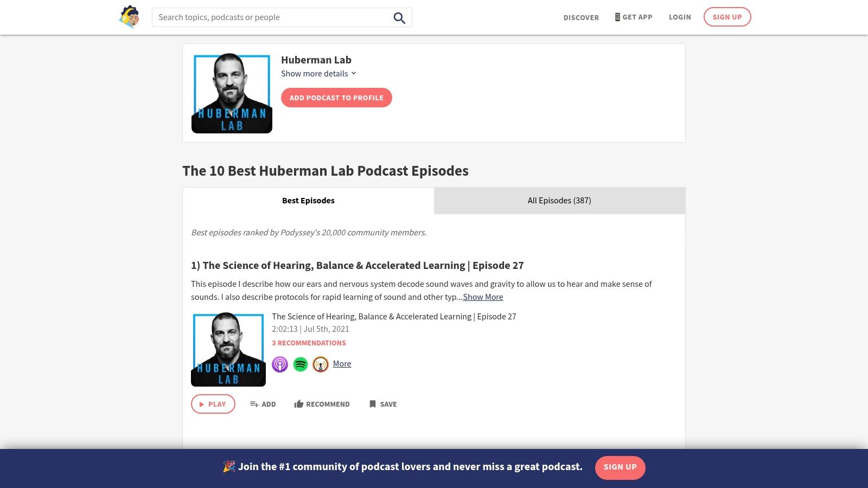Click the thumbs-up Recommend icon
This screenshot has height=488, width=868.
coord(298,404)
